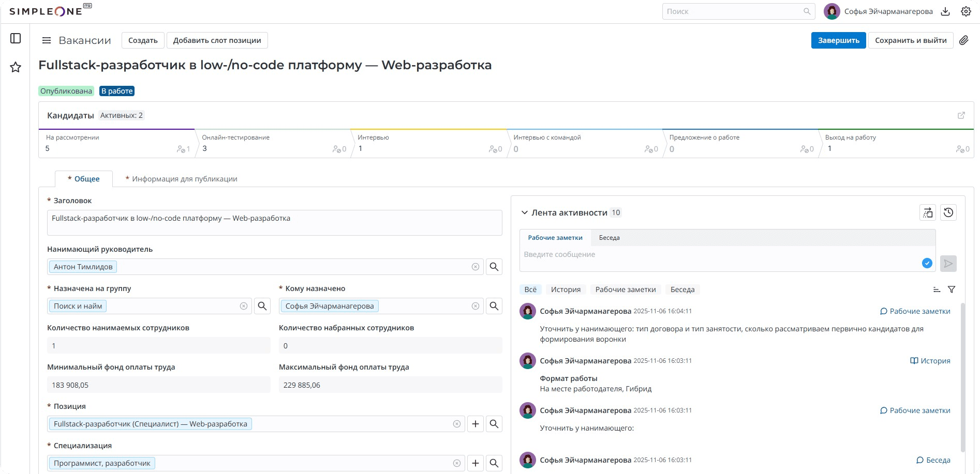Collapse the Лента активности section
Viewport: 980px width, 474px height.
524,212
